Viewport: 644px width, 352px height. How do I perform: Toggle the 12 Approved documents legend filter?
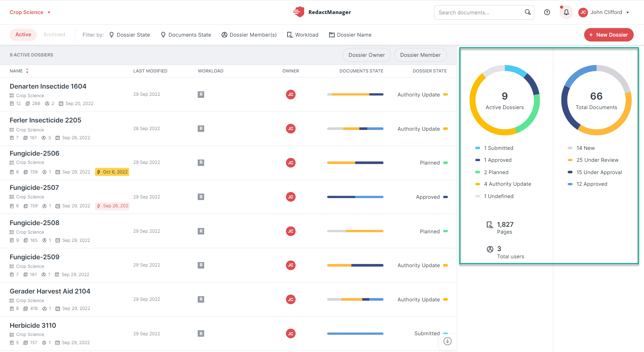coord(587,184)
